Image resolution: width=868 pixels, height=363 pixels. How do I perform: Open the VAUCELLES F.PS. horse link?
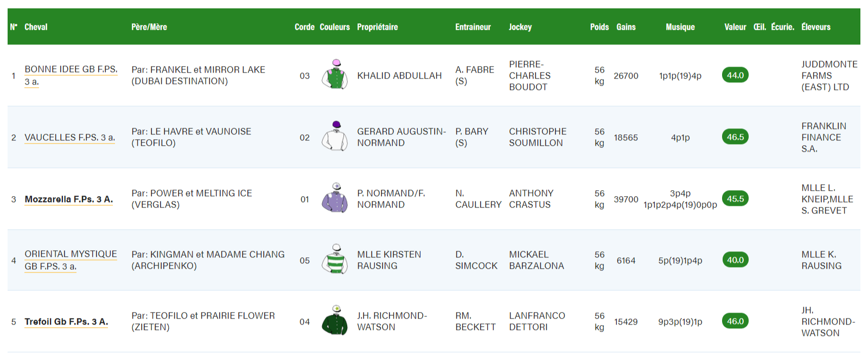[69, 138]
